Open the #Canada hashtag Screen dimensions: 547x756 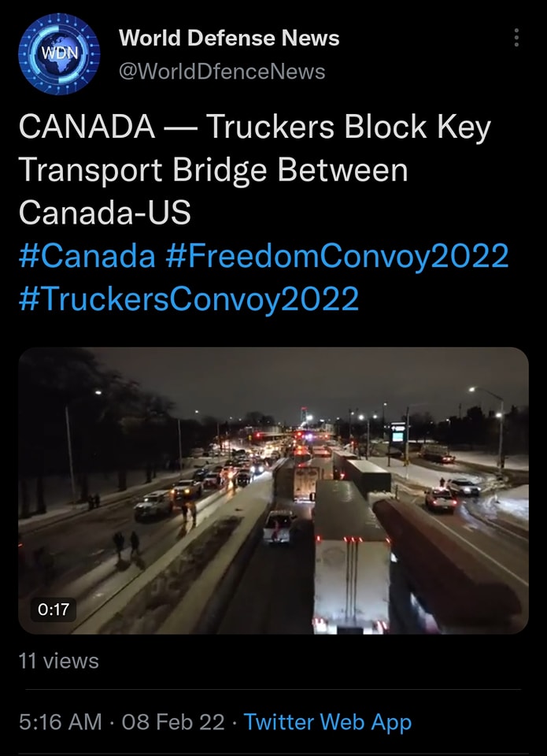point(87,255)
